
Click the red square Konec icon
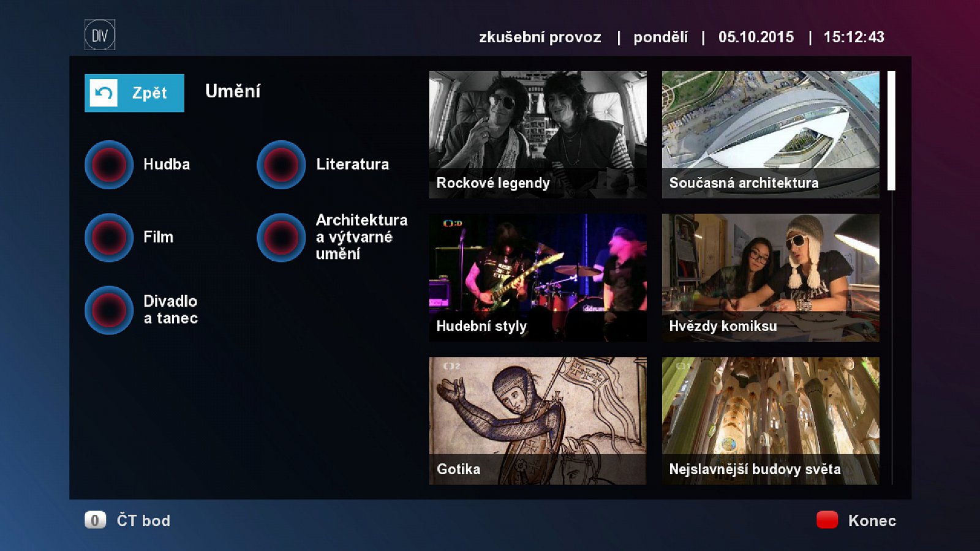pyautogui.click(x=826, y=521)
